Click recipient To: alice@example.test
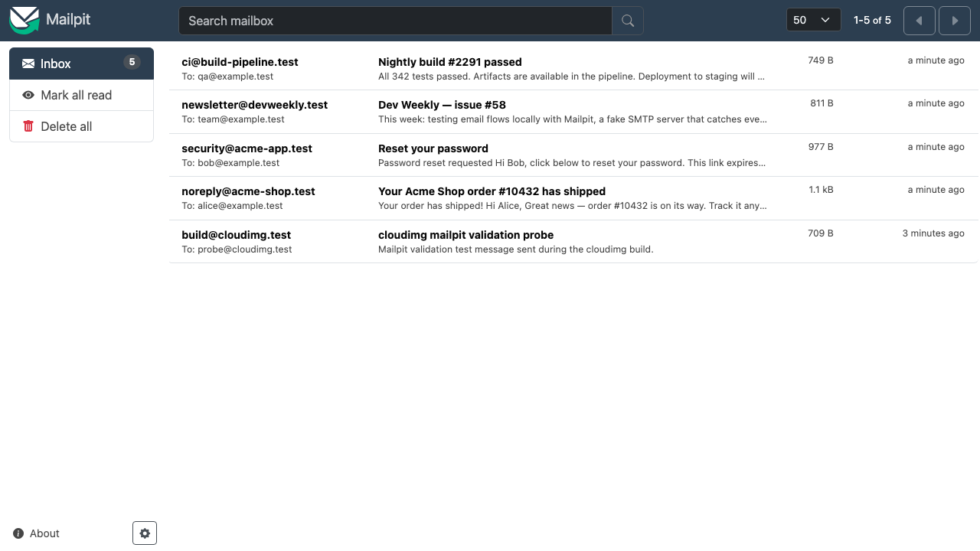 232,206
